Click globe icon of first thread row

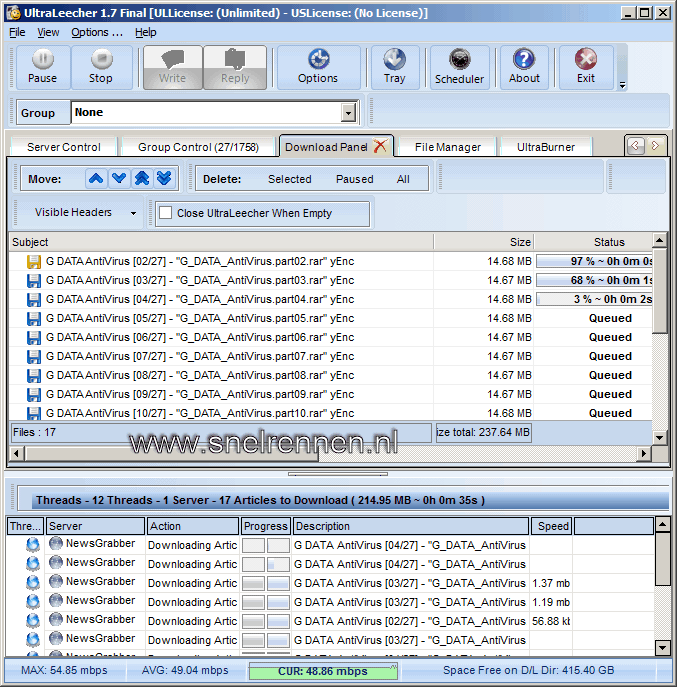(33, 545)
